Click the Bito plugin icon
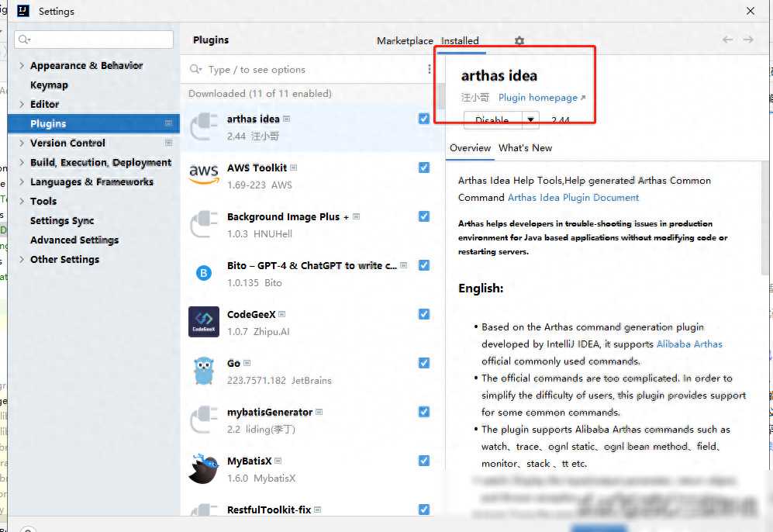773x532 pixels. point(204,273)
